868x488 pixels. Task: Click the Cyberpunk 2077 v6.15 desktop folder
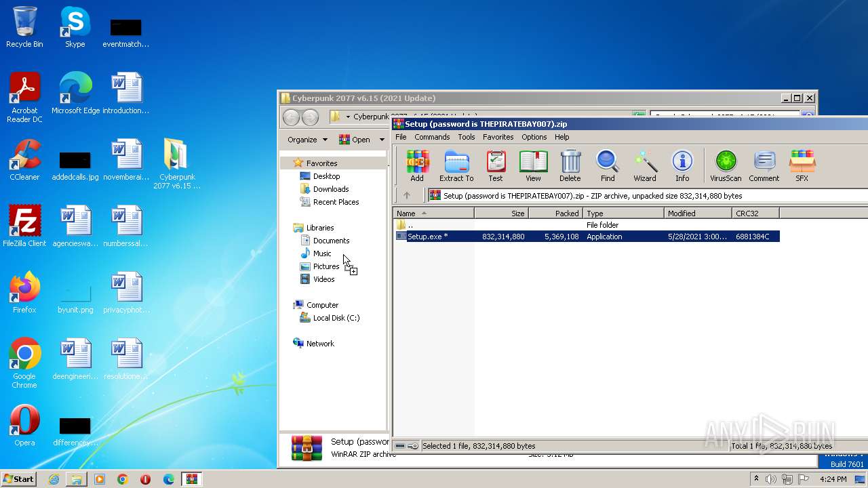click(x=177, y=164)
